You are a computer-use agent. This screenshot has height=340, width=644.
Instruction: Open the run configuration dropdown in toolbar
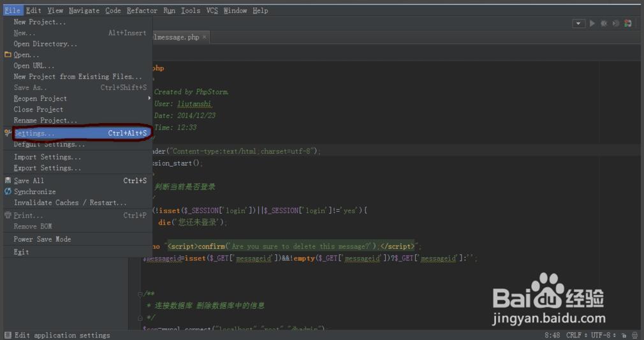(x=578, y=24)
